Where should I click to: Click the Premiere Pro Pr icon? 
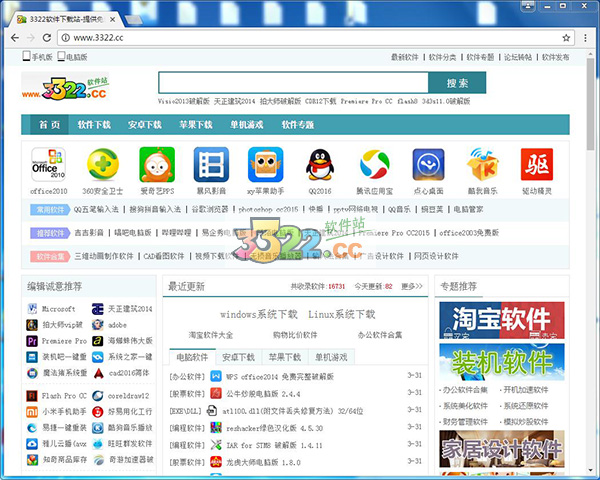32,341
